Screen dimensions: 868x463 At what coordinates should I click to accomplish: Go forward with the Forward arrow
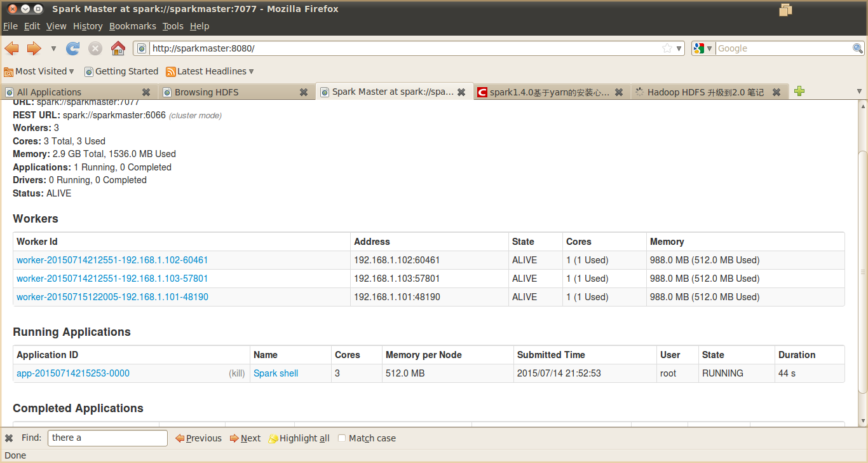click(34, 48)
